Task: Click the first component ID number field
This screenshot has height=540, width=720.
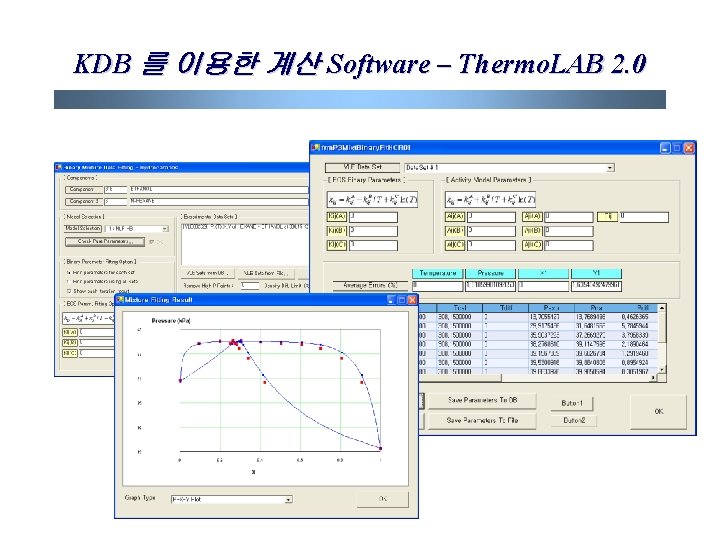Action: coord(115,189)
